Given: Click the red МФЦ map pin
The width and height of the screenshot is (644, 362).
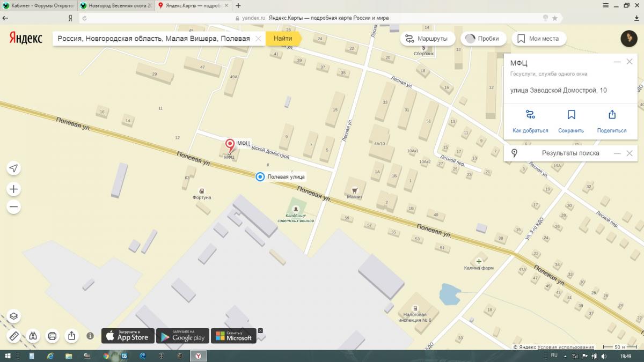Looking at the screenshot, I should coord(230,144).
